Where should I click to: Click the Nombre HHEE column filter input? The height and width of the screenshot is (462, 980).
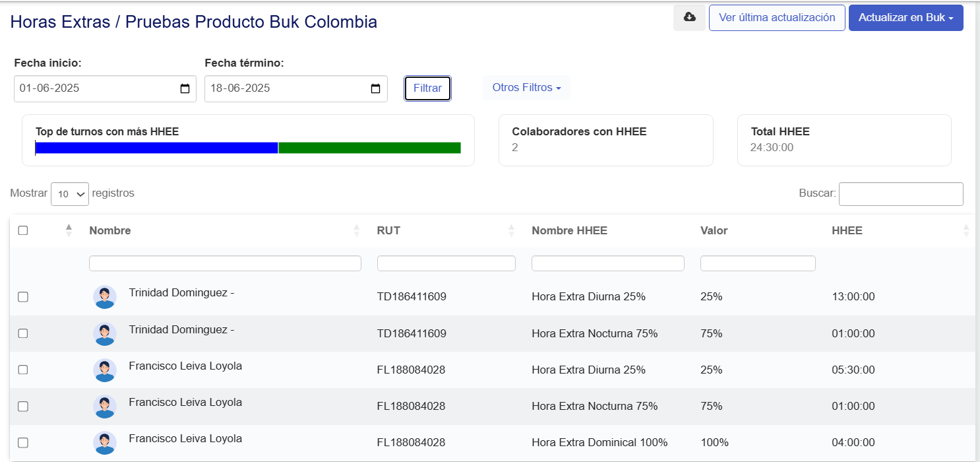click(x=607, y=263)
